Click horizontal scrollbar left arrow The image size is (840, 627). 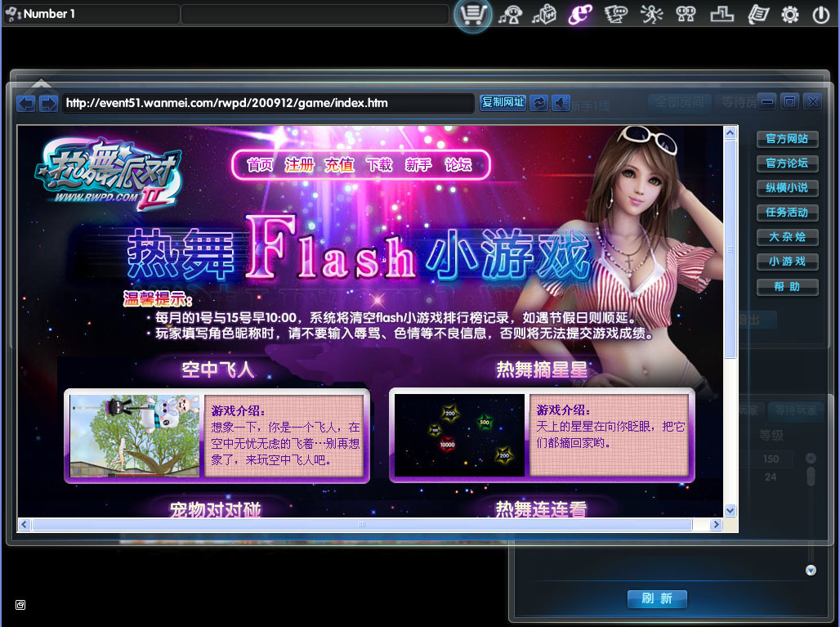tap(24, 525)
